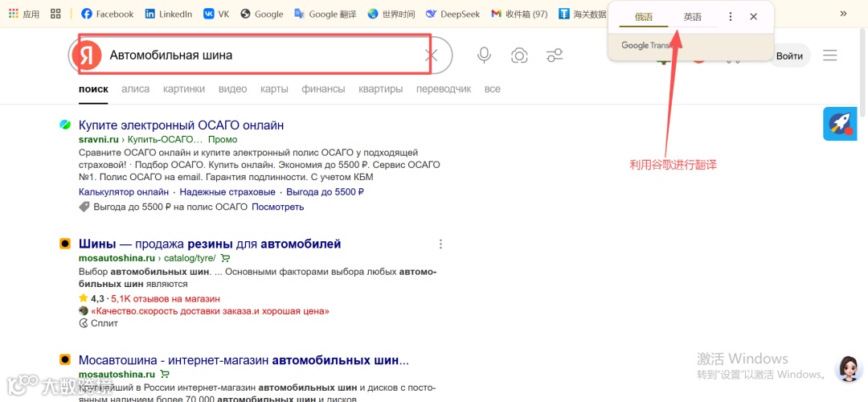Open the Качество.скорость доставки review link
Viewport: 868px width, 402px height.
210,311
